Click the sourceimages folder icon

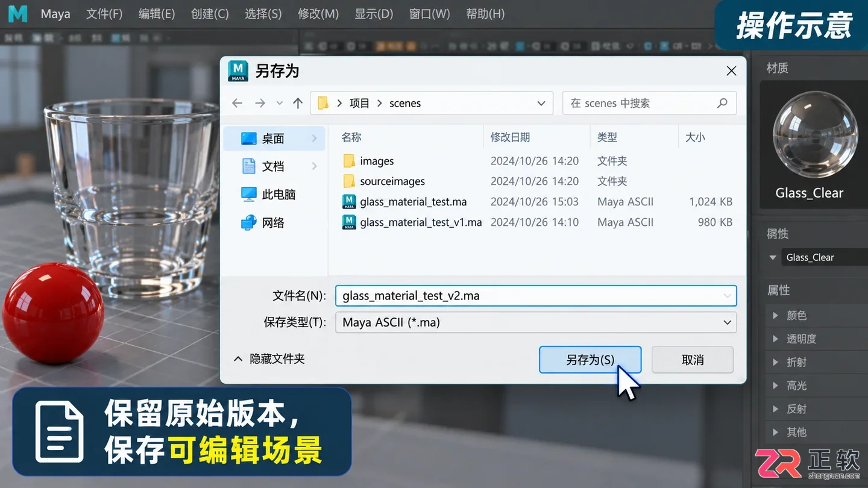349,181
